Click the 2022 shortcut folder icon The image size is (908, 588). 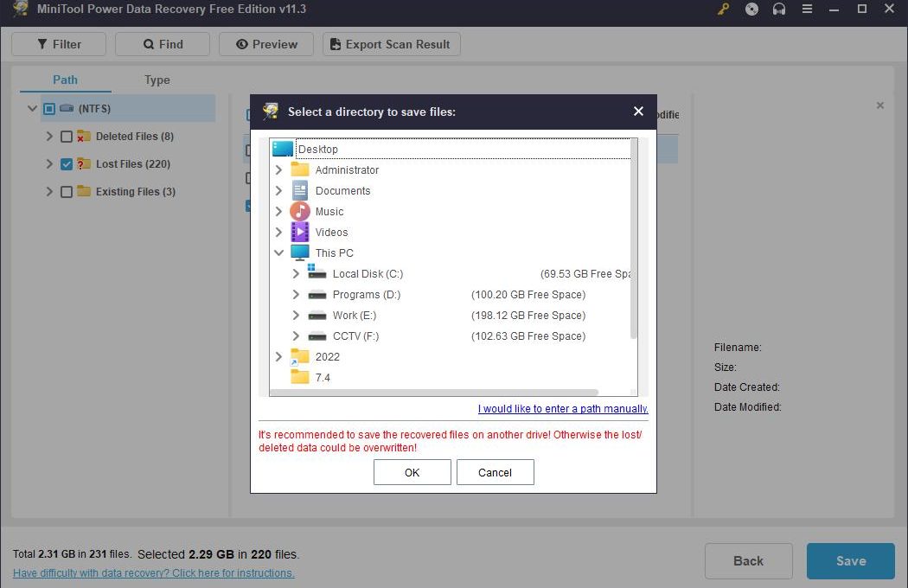(x=299, y=357)
